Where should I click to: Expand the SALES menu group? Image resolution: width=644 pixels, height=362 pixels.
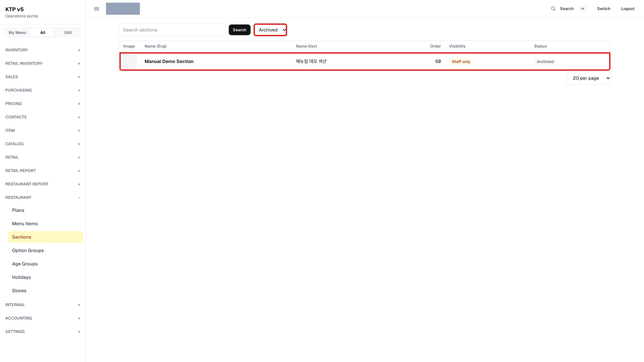coord(43,77)
